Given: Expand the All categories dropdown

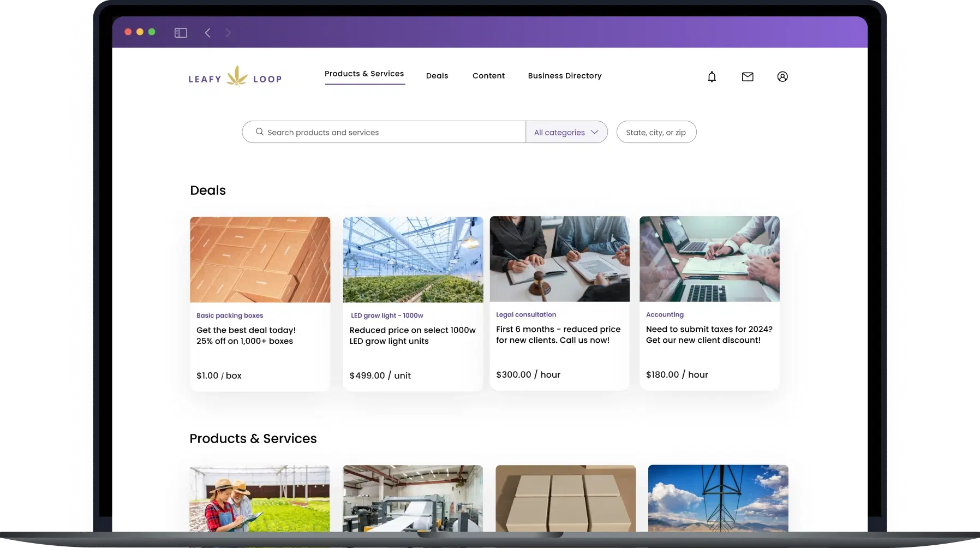Looking at the screenshot, I should [x=566, y=132].
